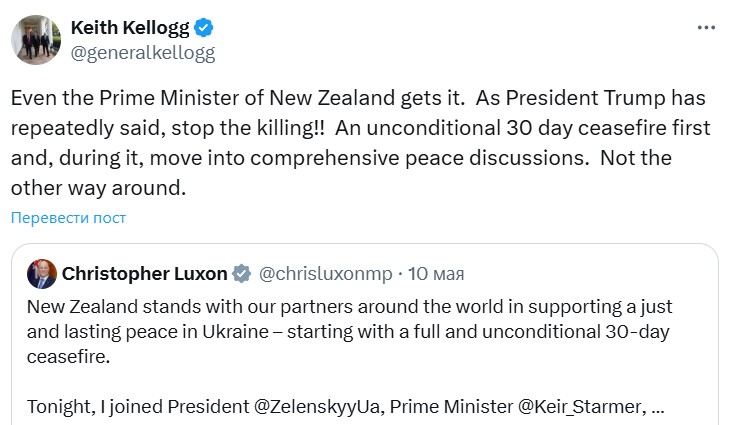The width and height of the screenshot is (734, 425).
Task: Select the Christopher Luxon author name
Action: pyautogui.click(x=144, y=274)
